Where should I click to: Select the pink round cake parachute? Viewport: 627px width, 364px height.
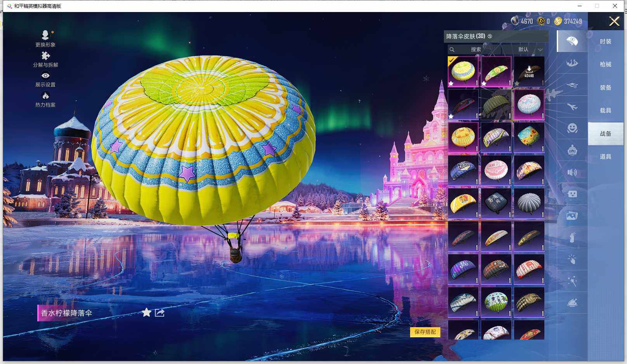tap(496, 170)
